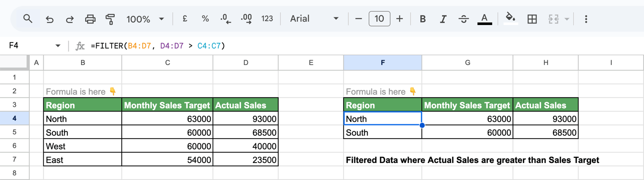
Task: Print the spreadsheet
Action: point(90,19)
